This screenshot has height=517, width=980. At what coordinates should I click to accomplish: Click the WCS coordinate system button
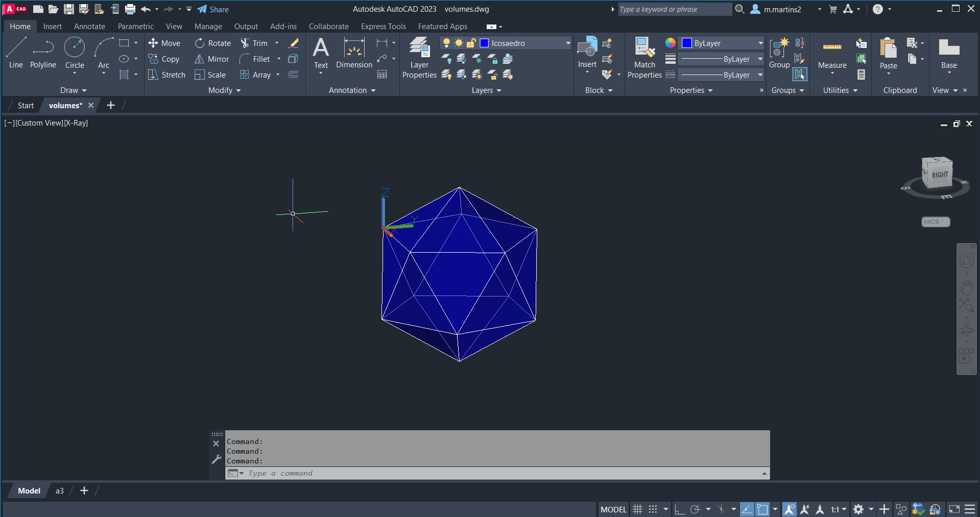[x=935, y=222]
